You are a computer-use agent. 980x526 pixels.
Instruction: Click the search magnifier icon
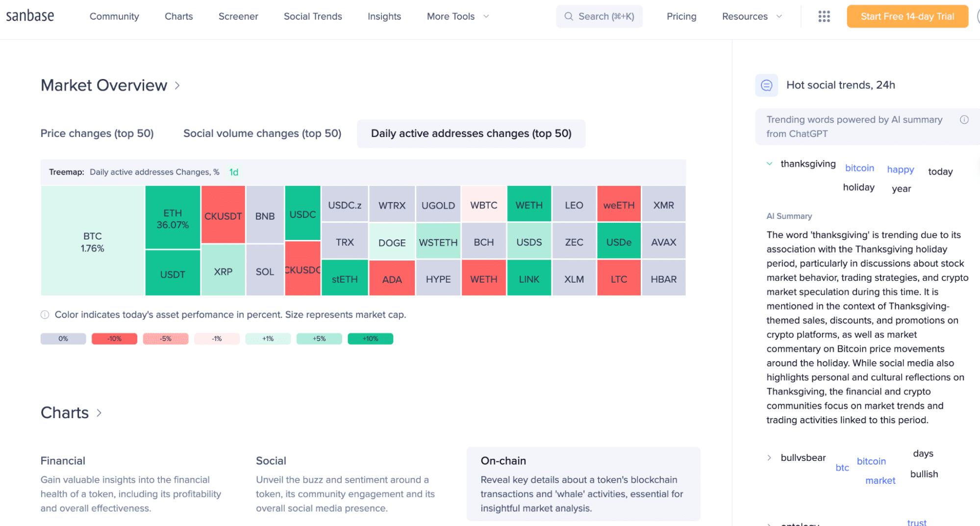569,16
